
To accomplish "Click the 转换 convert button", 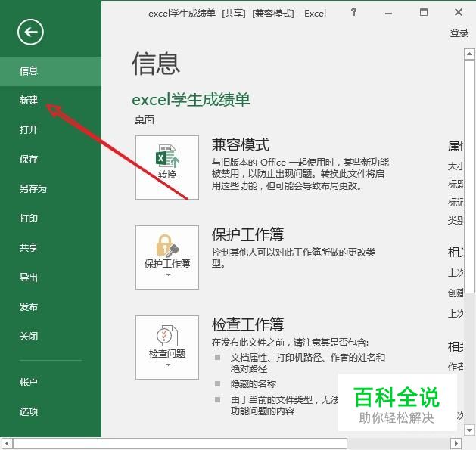I will click(x=167, y=167).
